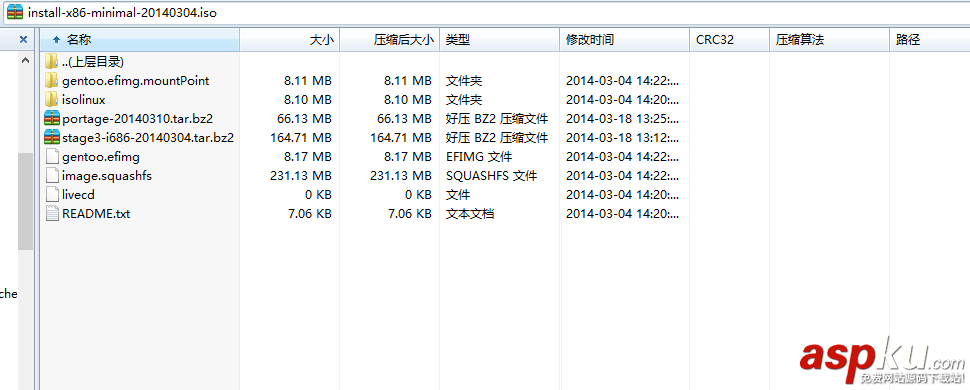Viewport: 970px width, 390px height.
Task: Select the ..(上层目录) entry
Action: tap(93, 61)
